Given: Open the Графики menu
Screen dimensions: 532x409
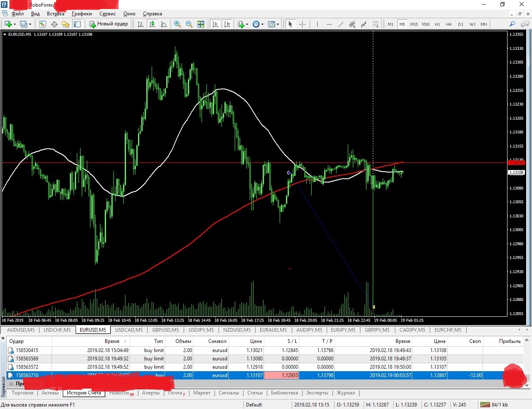Looking at the screenshot, I should (82, 14).
